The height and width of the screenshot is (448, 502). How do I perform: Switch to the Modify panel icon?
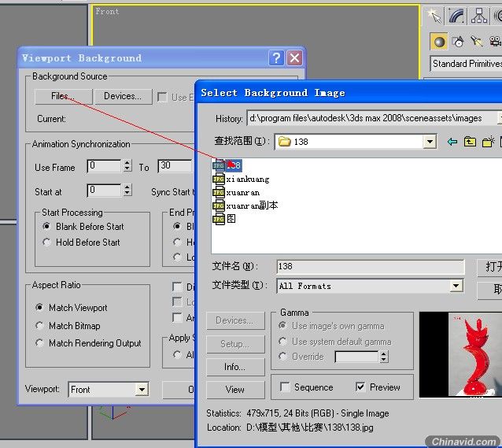[456, 16]
